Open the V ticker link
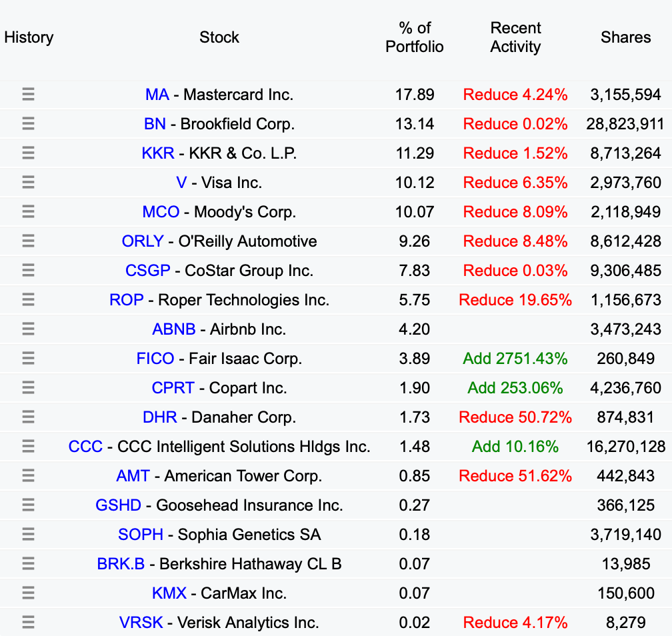 click(x=182, y=183)
